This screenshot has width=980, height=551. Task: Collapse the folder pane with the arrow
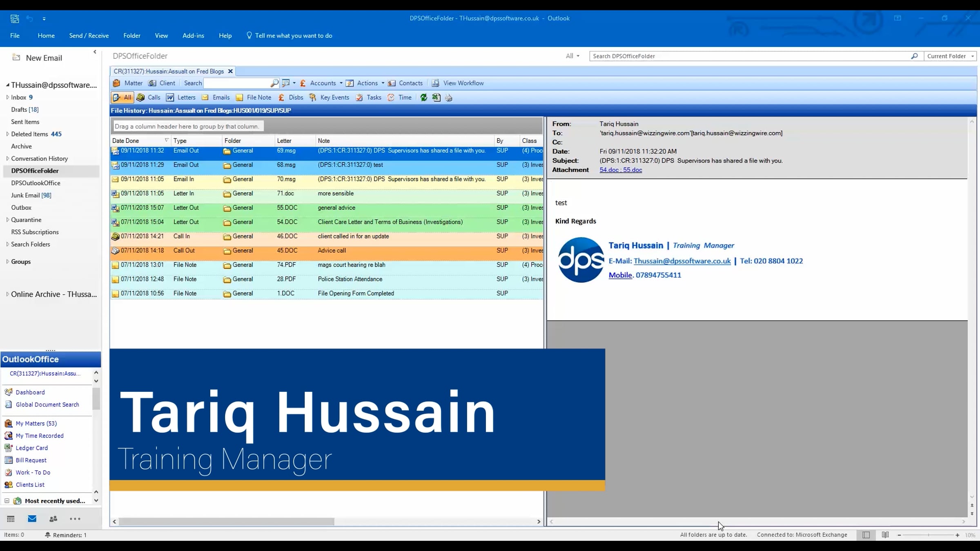tap(95, 52)
